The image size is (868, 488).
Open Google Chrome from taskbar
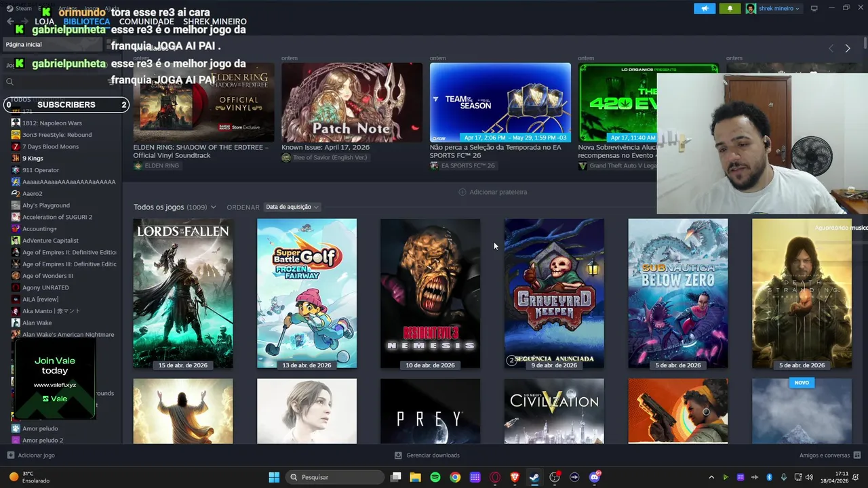(x=455, y=477)
